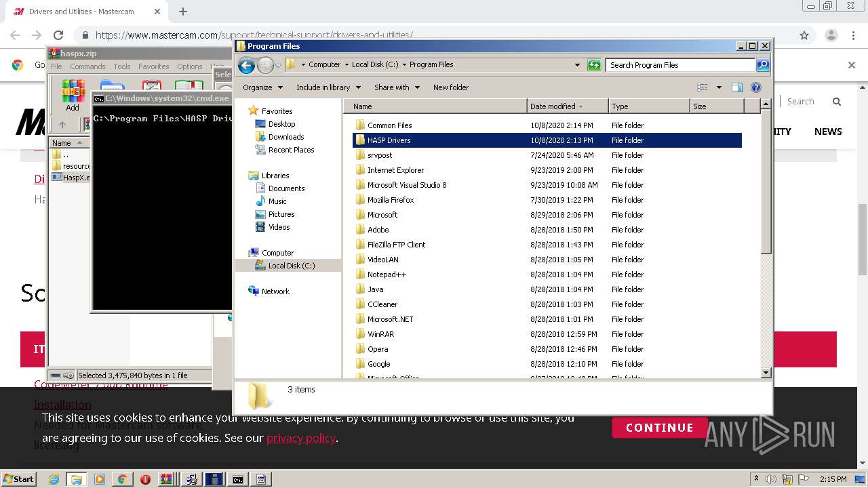Click the Start button
The image size is (868, 488).
coord(18,479)
